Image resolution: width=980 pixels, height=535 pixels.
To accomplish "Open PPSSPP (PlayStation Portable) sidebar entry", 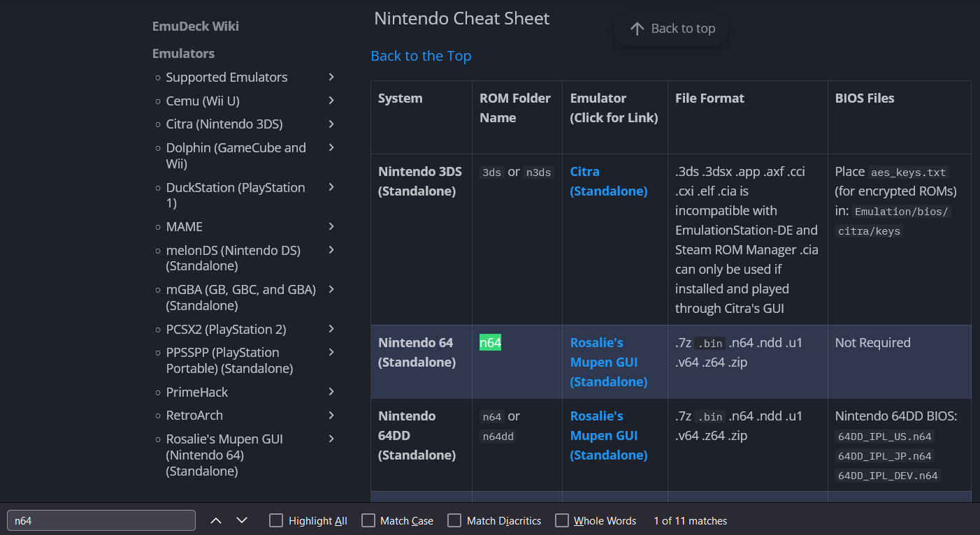I will click(x=229, y=360).
